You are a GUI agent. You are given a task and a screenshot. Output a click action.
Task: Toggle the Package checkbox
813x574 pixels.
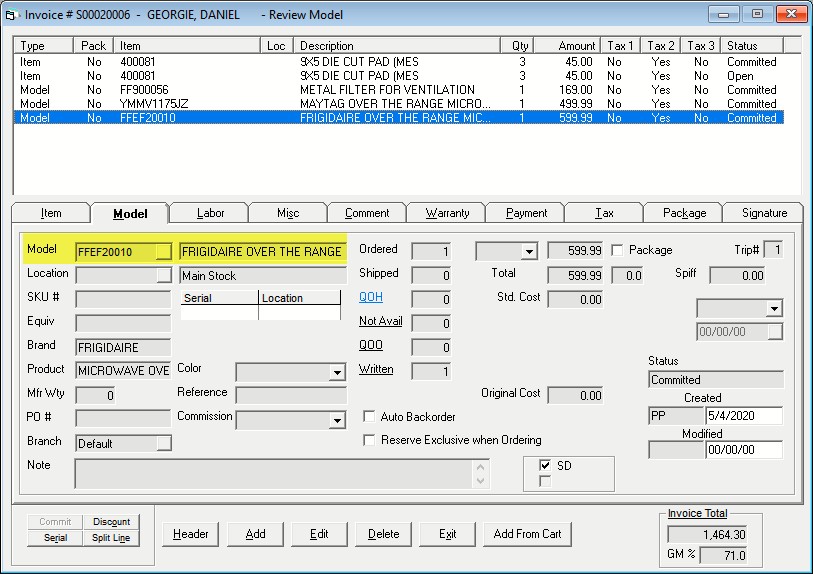coord(617,250)
